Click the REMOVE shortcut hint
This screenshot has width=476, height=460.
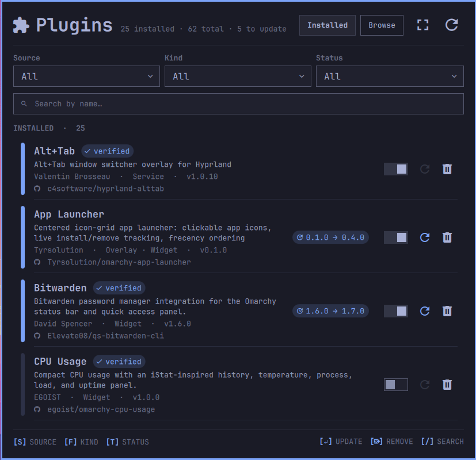[391, 442]
